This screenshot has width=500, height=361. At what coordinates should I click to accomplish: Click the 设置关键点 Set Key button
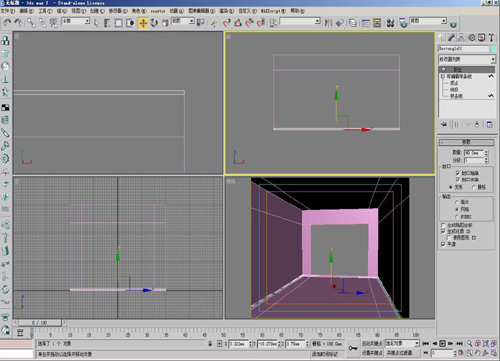(372, 353)
